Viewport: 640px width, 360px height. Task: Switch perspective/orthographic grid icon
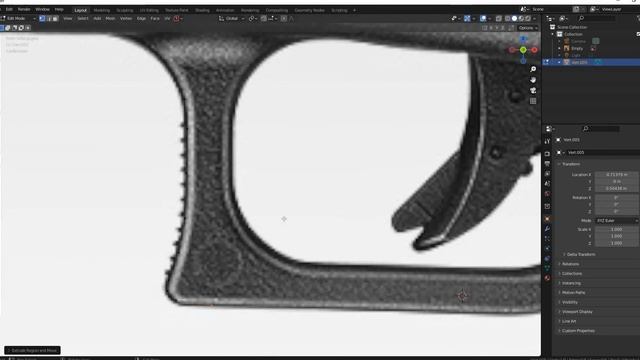(x=533, y=101)
